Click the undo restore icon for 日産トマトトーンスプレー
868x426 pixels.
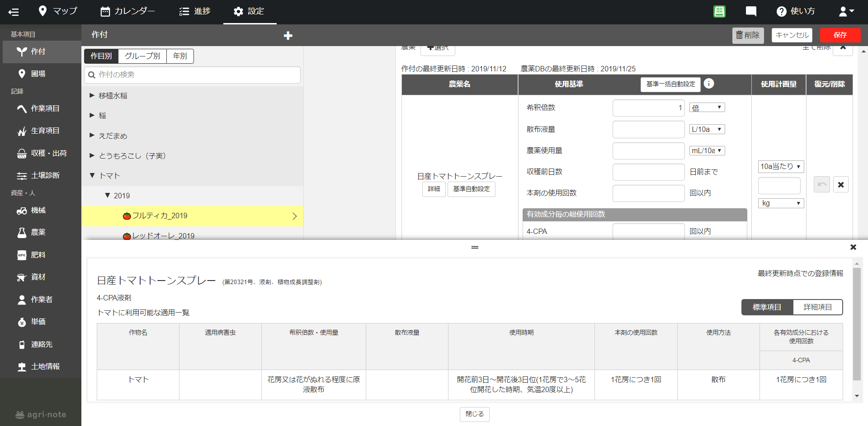click(822, 184)
